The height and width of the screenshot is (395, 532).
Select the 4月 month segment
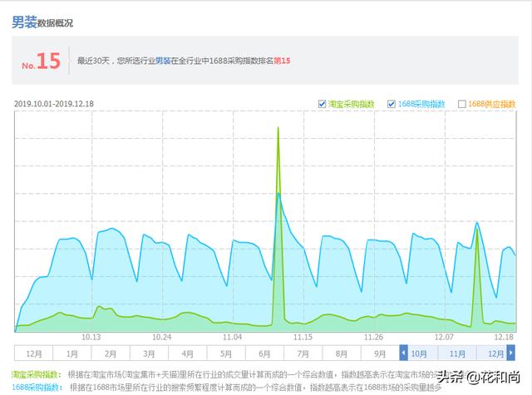(x=187, y=353)
